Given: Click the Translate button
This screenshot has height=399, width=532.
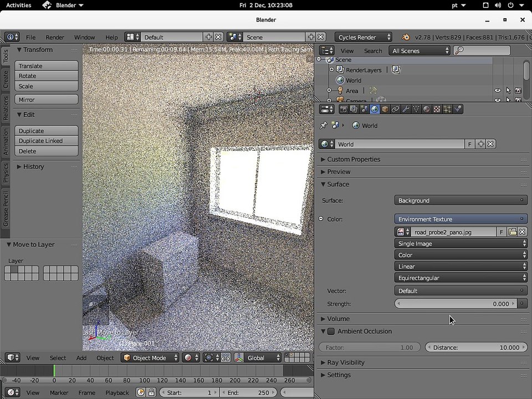Looking at the screenshot, I should click(47, 65).
